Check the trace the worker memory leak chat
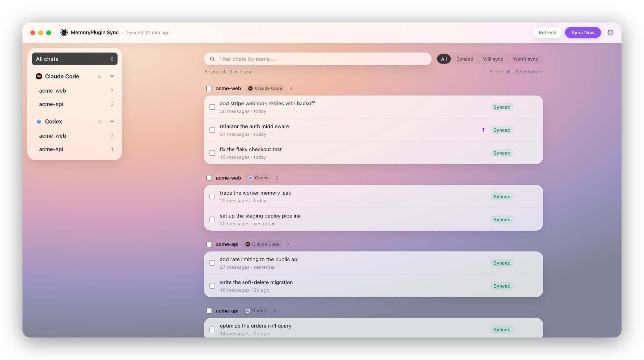The image size is (644, 360). click(x=212, y=196)
